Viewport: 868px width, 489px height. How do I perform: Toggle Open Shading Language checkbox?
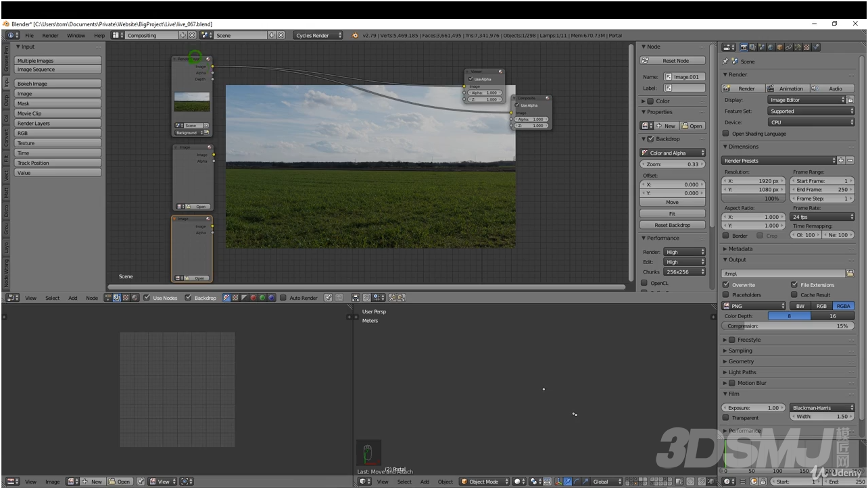(x=726, y=134)
